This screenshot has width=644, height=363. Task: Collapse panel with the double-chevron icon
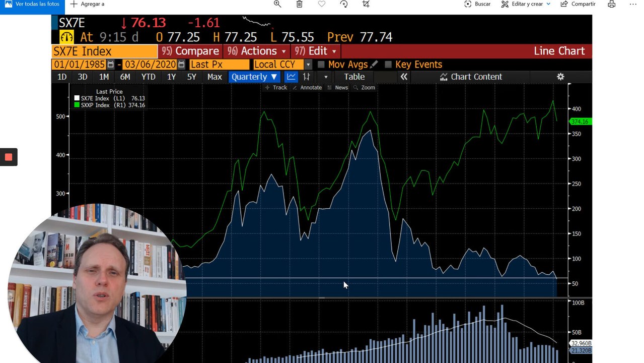(404, 77)
